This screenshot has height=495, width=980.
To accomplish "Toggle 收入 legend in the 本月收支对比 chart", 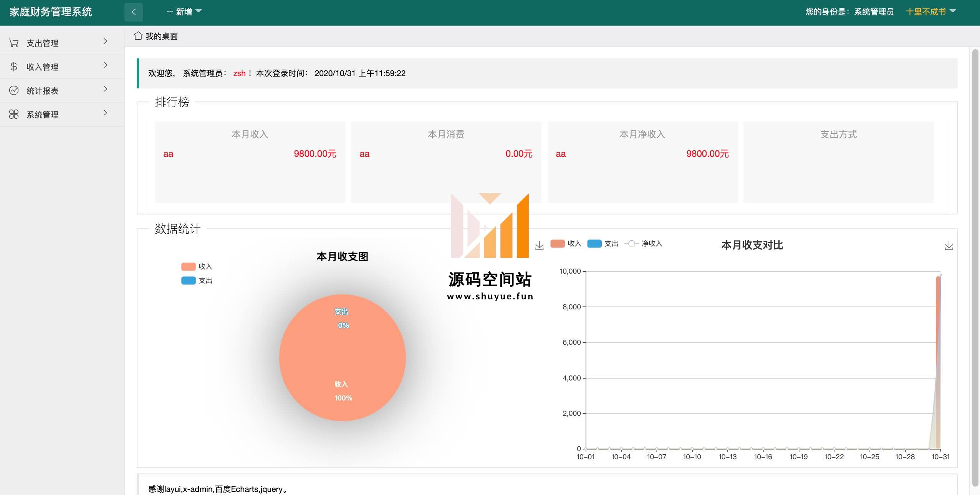I will click(x=566, y=244).
